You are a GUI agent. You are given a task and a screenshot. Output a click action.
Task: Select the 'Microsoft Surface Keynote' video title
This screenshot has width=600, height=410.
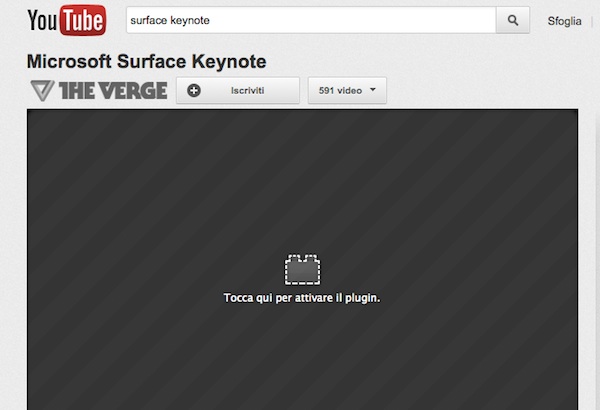click(x=147, y=61)
